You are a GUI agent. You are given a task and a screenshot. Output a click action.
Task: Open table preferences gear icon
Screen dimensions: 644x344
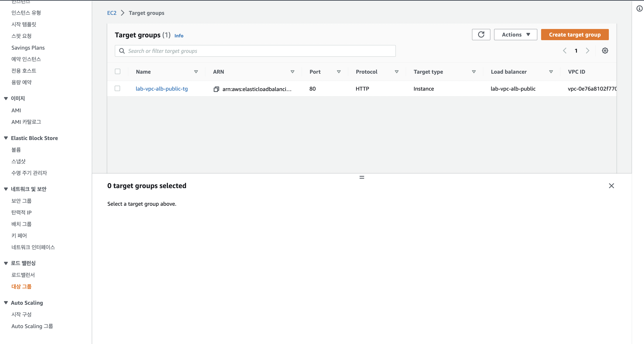pos(605,51)
